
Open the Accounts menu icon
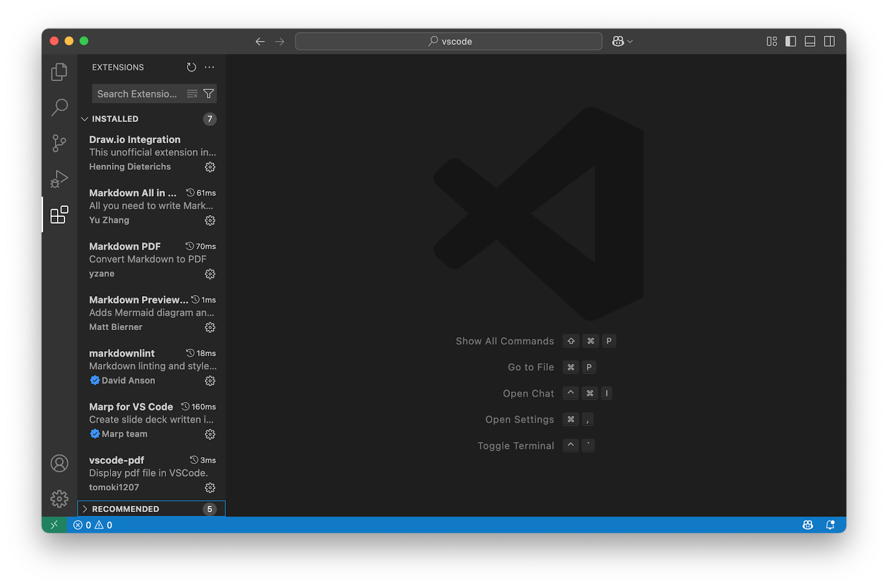[x=59, y=463]
